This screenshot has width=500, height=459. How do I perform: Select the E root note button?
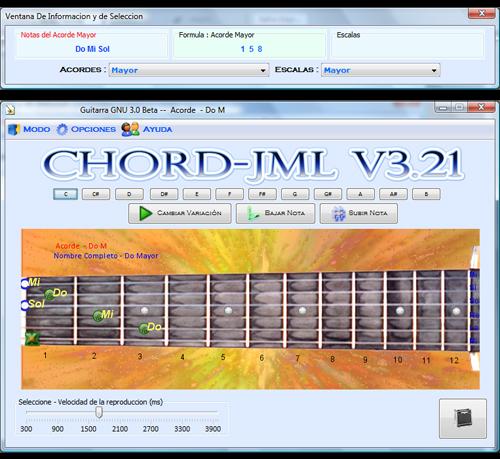click(197, 194)
